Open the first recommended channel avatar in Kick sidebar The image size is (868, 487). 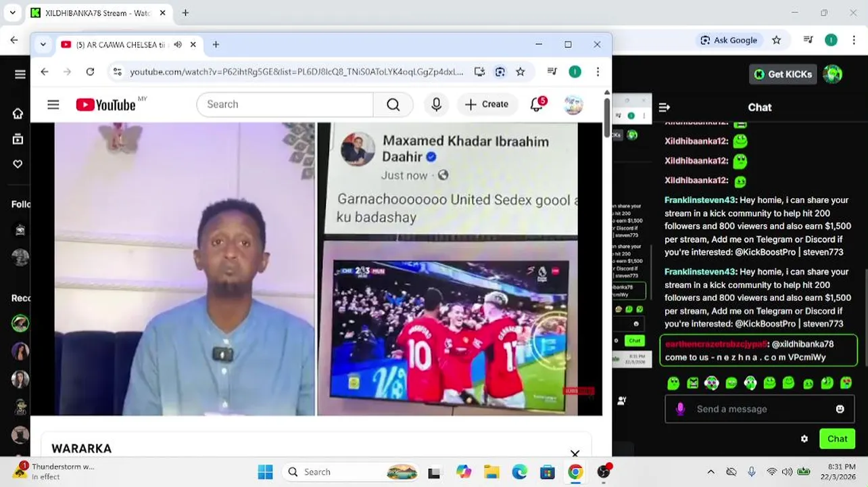click(20, 323)
